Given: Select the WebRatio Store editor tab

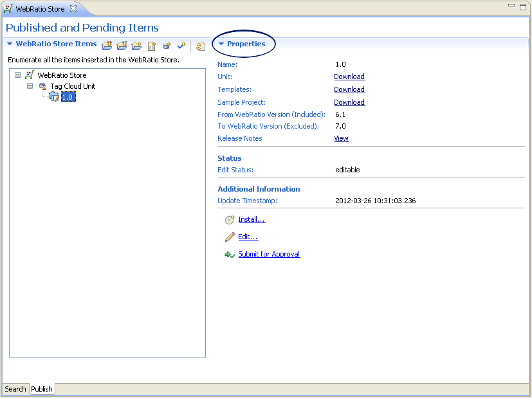Looking at the screenshot, I should point(40,9).
